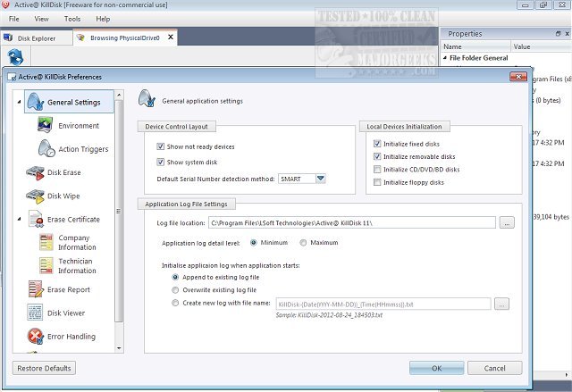Click the Cancel button
This screenshot has width=572, height=392.
[x=494, y=368]
